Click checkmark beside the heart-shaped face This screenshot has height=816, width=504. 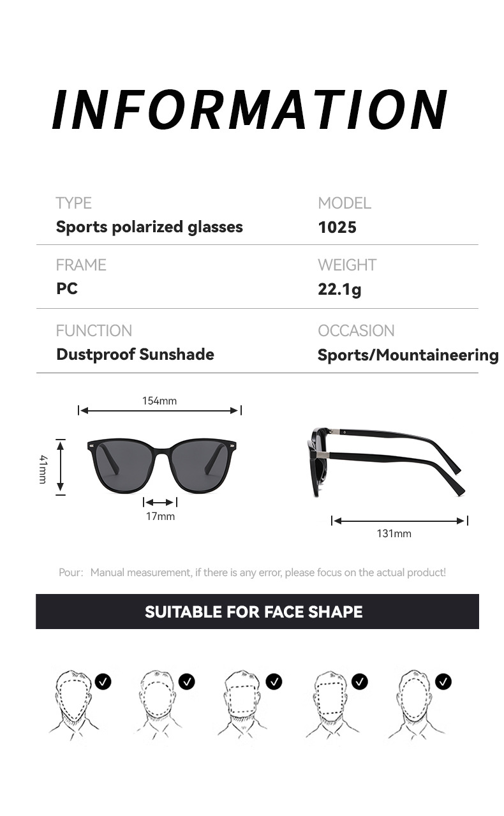(103, 681)
